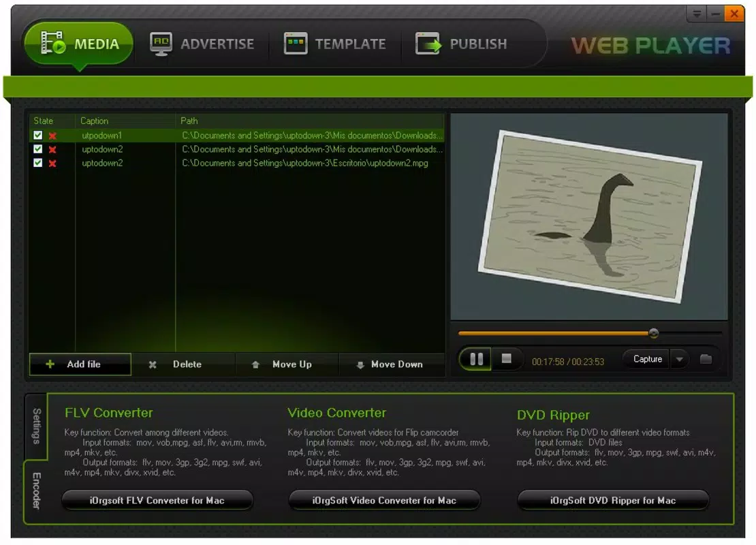Open the Settings vertical tab
Image resolution: width=756 pixels, height=545 pixels.
pos(36,426)
